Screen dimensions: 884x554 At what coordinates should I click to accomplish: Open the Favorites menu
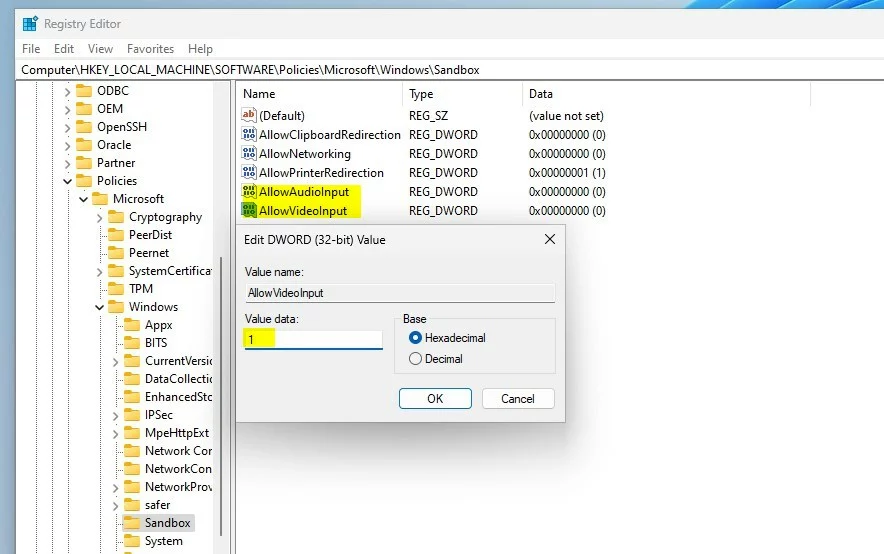click(x=151, y=49)
